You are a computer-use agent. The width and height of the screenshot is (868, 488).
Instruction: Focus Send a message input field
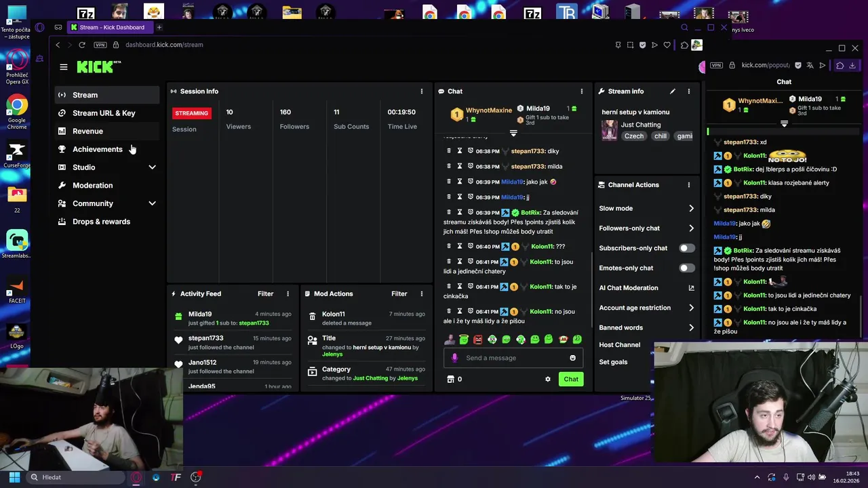[x=515, y=358]
